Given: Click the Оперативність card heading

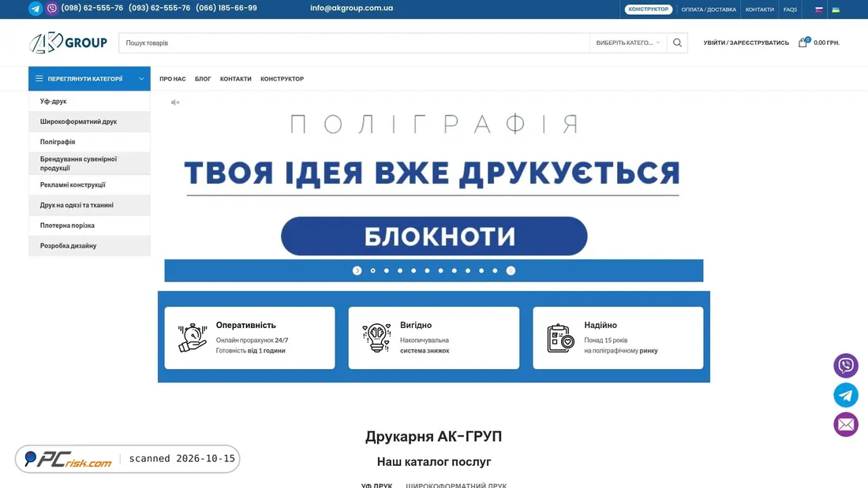Looking at the screenshot, I should point(245,326).
